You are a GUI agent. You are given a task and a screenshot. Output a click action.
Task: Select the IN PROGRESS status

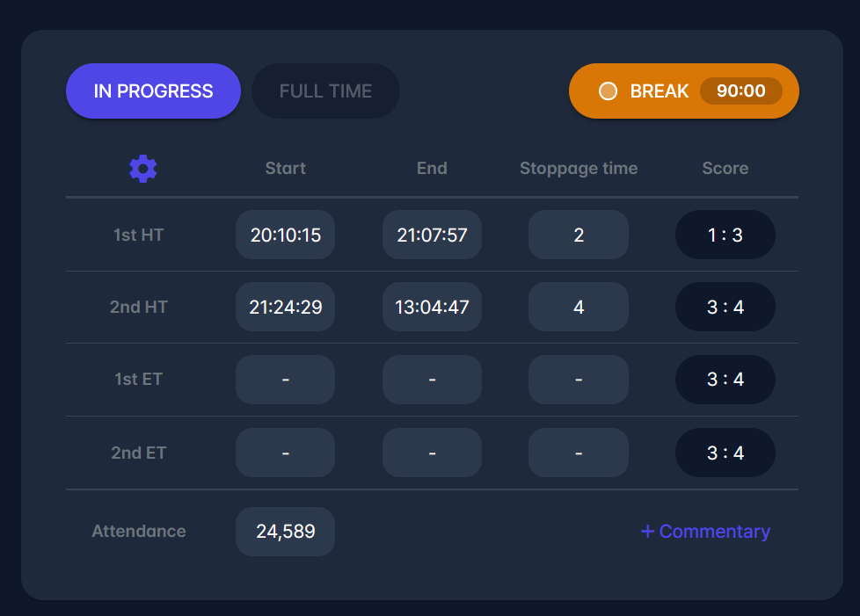[x=153, y=91]
